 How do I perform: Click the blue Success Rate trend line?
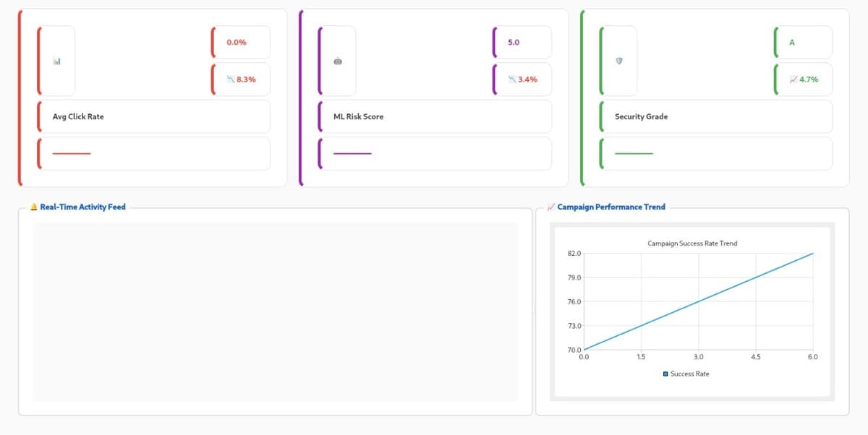[697, 301]
